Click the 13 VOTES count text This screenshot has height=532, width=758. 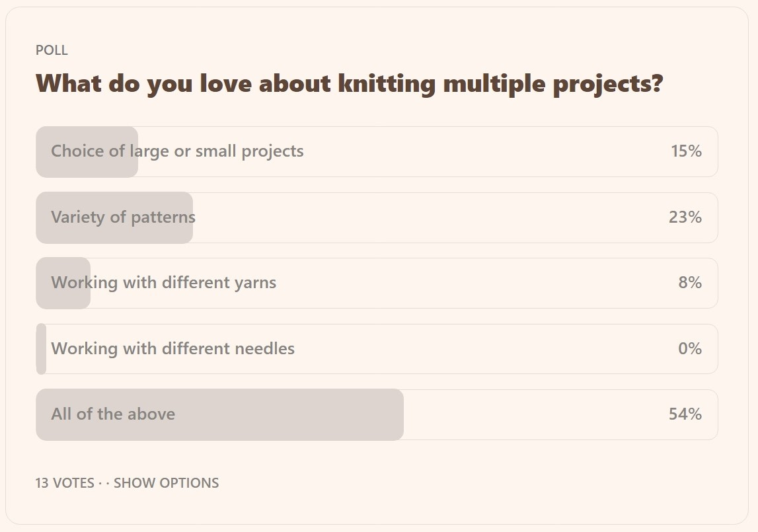65,482
